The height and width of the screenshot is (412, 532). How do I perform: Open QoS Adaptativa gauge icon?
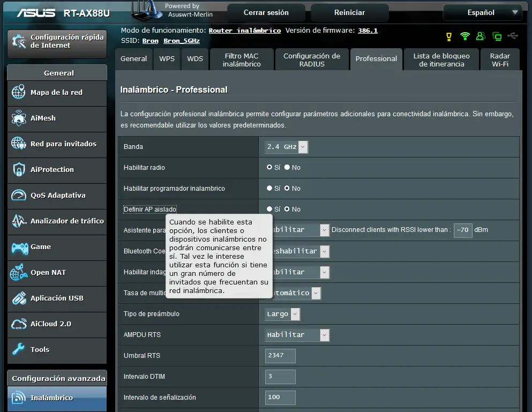click(19, 195)
